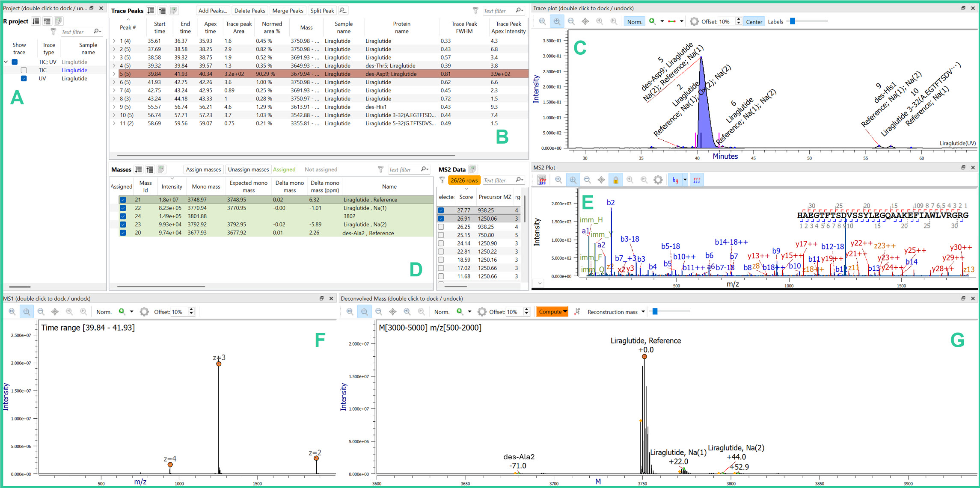980x488 pixels.
Task: Toggle 'by' ion labels in MS2 Plot
Action: click(x=675, y=180)
